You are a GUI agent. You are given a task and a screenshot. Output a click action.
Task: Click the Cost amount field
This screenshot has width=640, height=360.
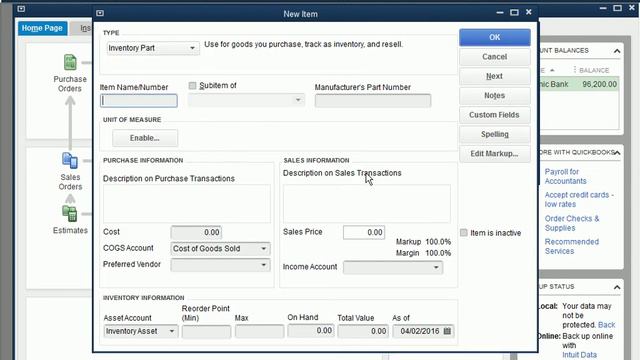(x=196, y=232)
